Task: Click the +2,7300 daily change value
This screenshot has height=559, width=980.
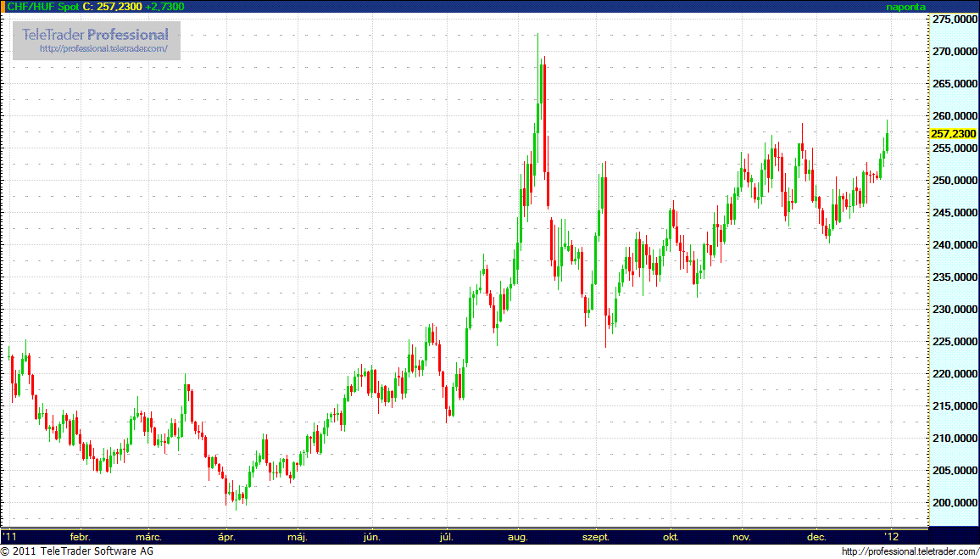Action: [164, 6]
